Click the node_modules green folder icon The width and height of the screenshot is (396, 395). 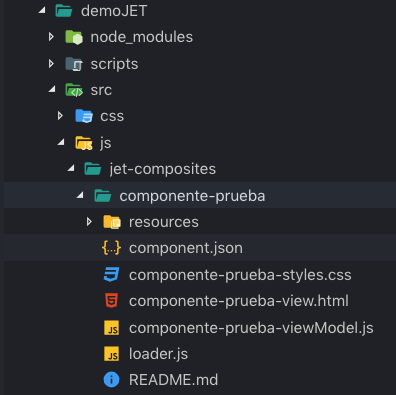[74, 37]
